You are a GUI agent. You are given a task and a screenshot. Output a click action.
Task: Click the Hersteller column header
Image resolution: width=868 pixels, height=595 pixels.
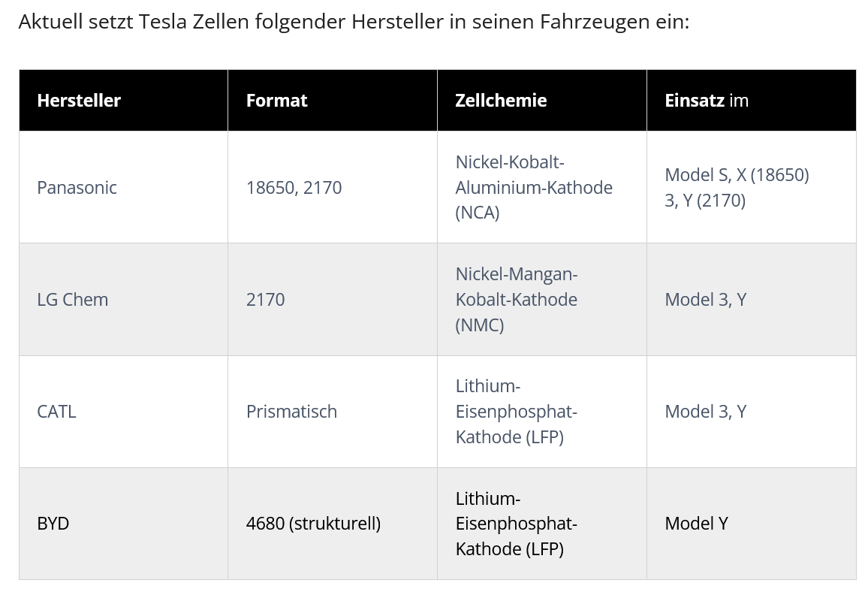click(79, 100)
